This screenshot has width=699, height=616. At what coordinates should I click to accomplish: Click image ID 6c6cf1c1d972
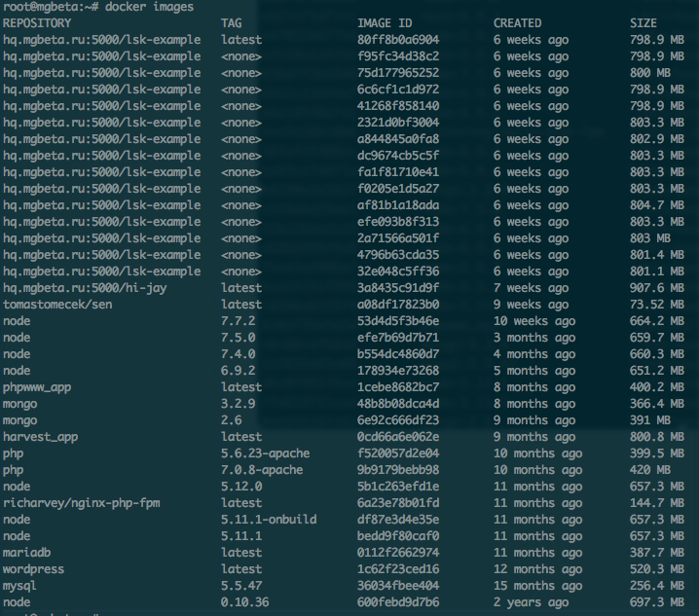pos(398,90)
